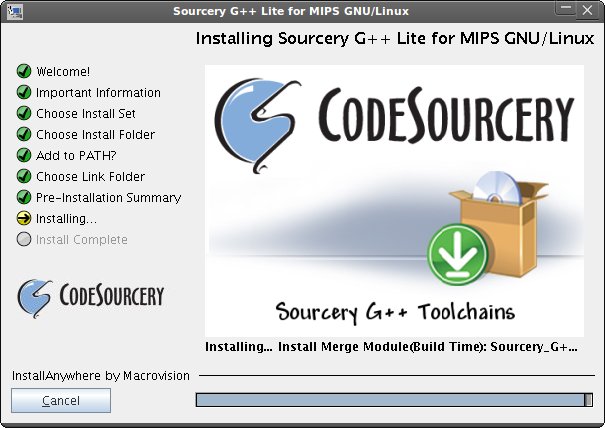This screenshot has height=428, width=605.
Task: Select the Install Complete step label
Action: tap(81, 240)
